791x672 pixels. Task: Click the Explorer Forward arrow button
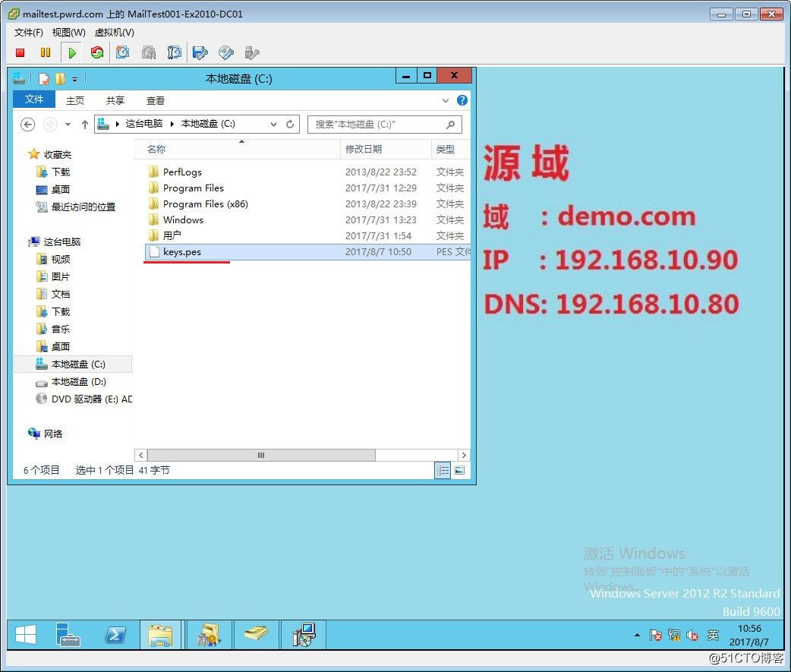[50, 124]
